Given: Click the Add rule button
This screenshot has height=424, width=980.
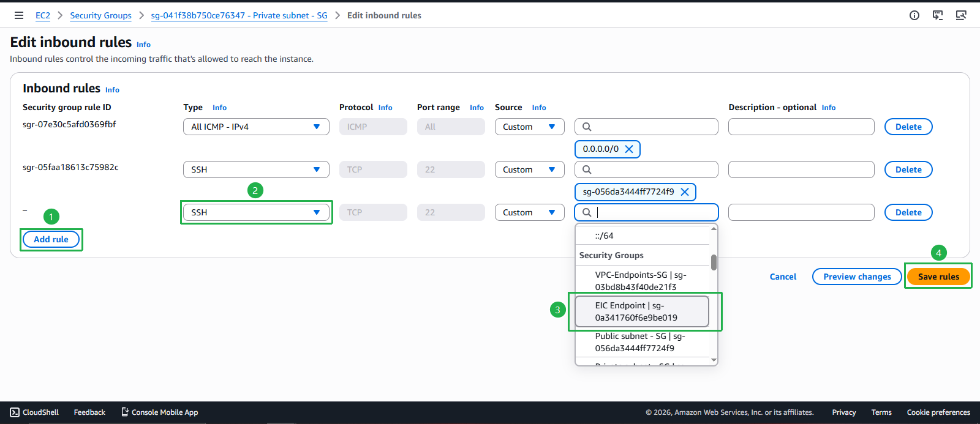Looking at the screenshot, I should 51,239.
